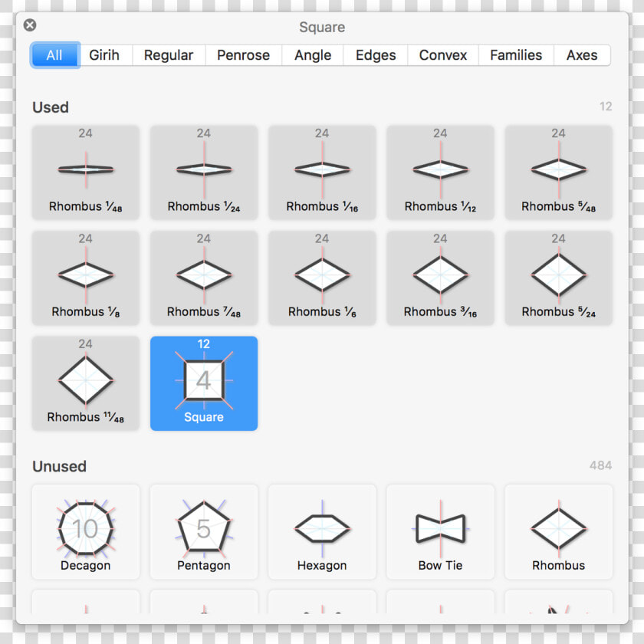644x644 pixels.
Task: Click the Used section heading
Action: click(x=51, y=107)
